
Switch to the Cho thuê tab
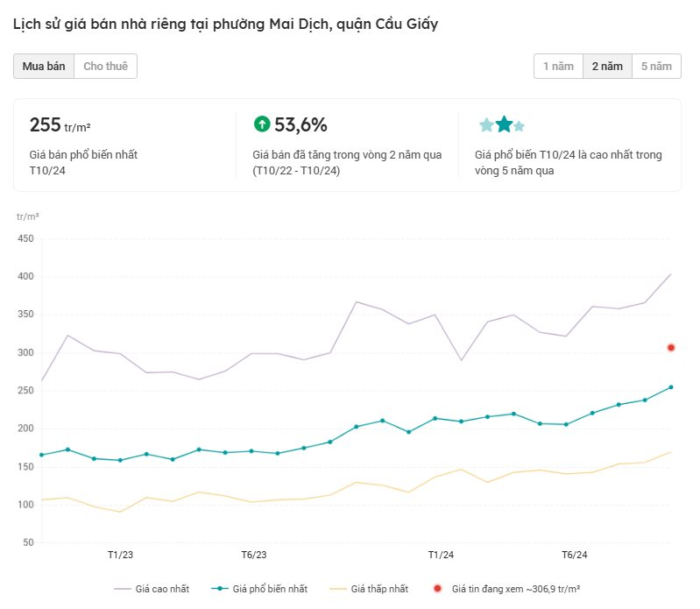pyautogui.click(x=105, y=67)
